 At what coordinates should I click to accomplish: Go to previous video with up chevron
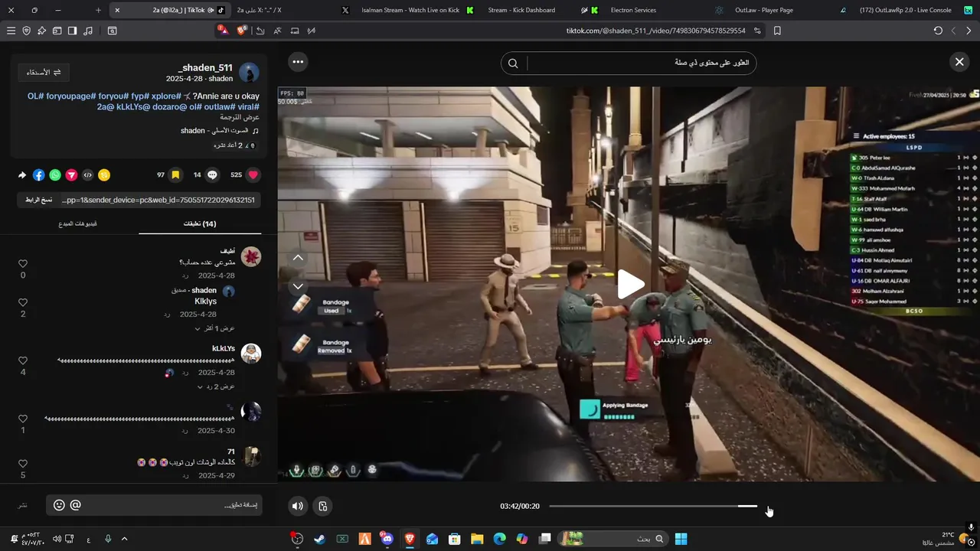click(x=298, y=258)
